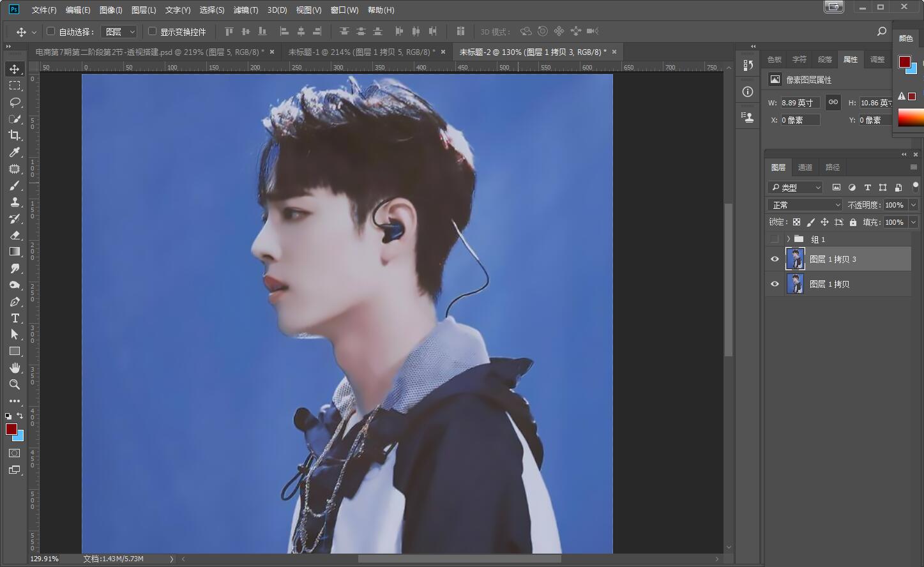Image resolution: width=924 pixels, height=567 pixels.
Task: Select the Brush tool
Action: (15, 185)
